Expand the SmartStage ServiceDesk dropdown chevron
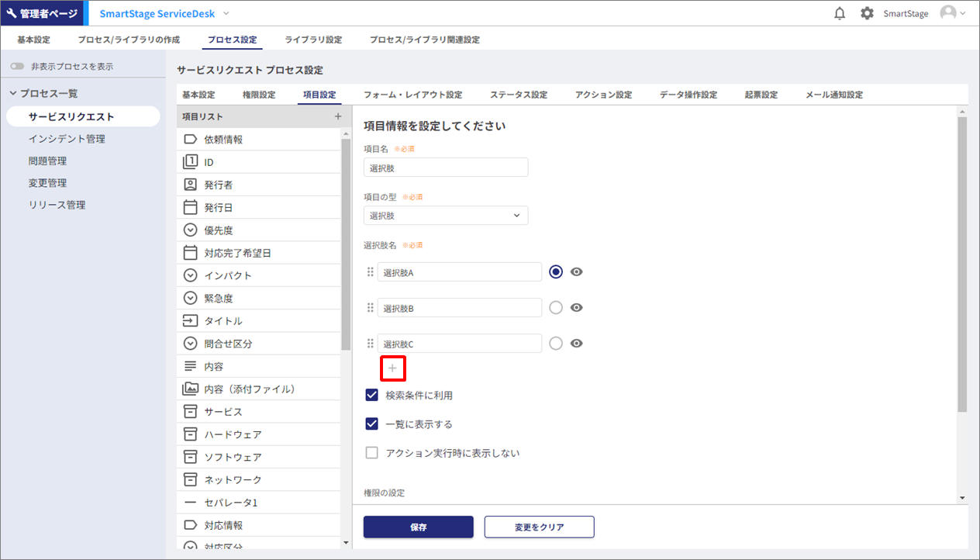980x560 pixels. point(226,13)
